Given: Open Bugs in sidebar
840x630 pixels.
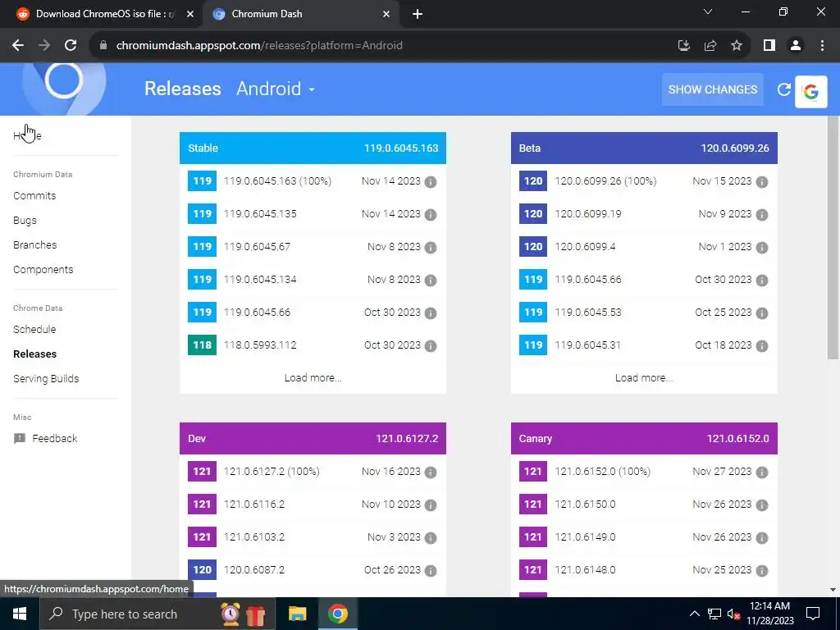Looking at the screenshot, I should (25, 221).
